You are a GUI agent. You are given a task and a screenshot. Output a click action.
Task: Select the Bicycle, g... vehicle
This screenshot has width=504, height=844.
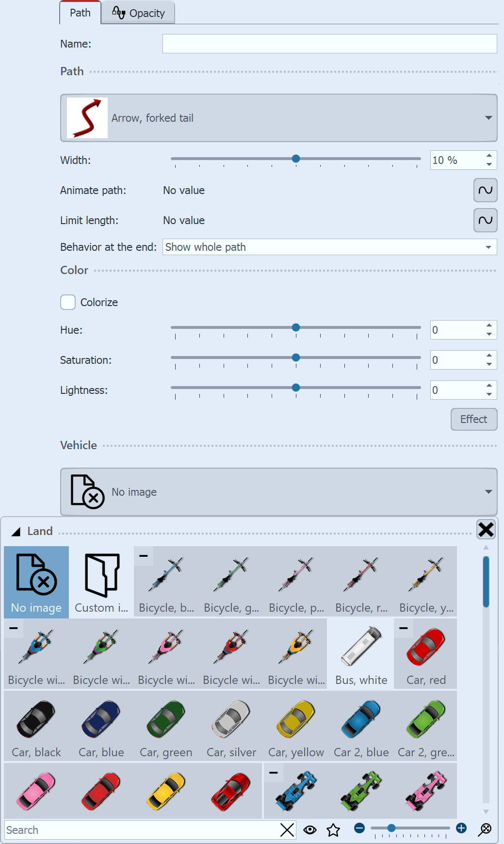[x=231, y=582]
